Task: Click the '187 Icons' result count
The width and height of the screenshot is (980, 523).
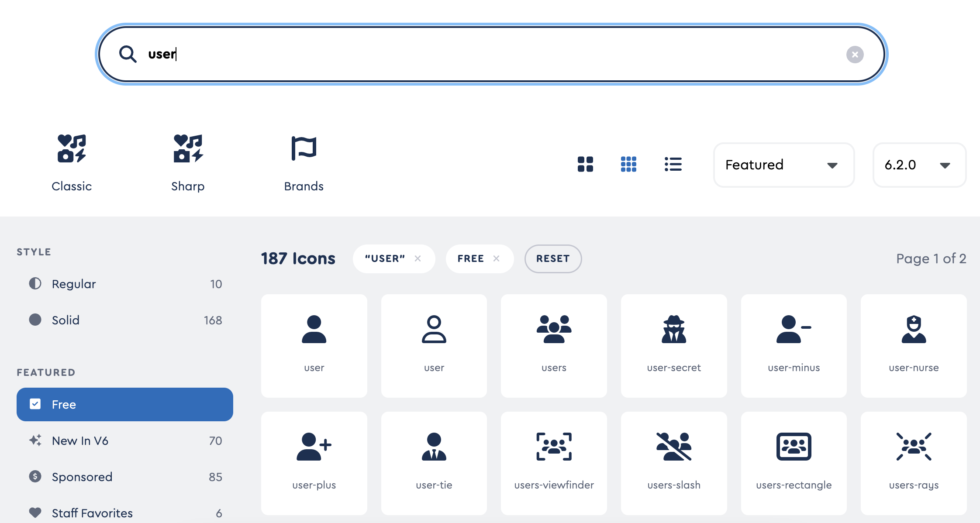Action: tap(298, 258)
